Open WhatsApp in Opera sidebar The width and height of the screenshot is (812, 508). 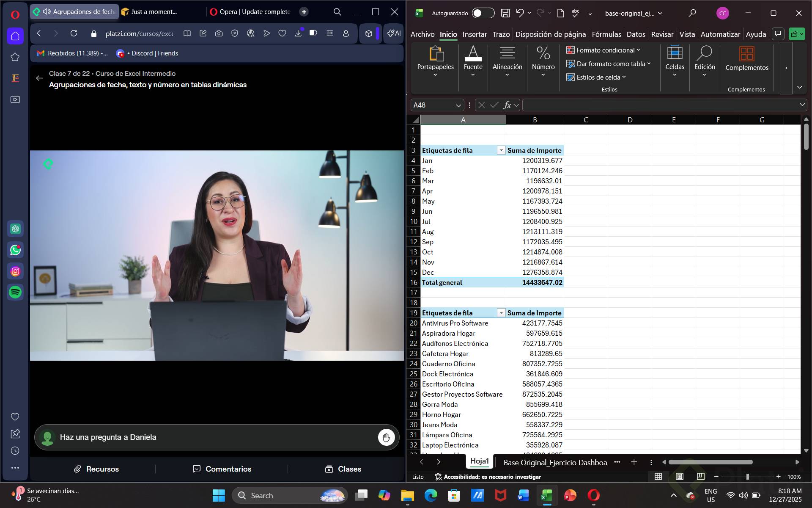click(x=16, y=250)
